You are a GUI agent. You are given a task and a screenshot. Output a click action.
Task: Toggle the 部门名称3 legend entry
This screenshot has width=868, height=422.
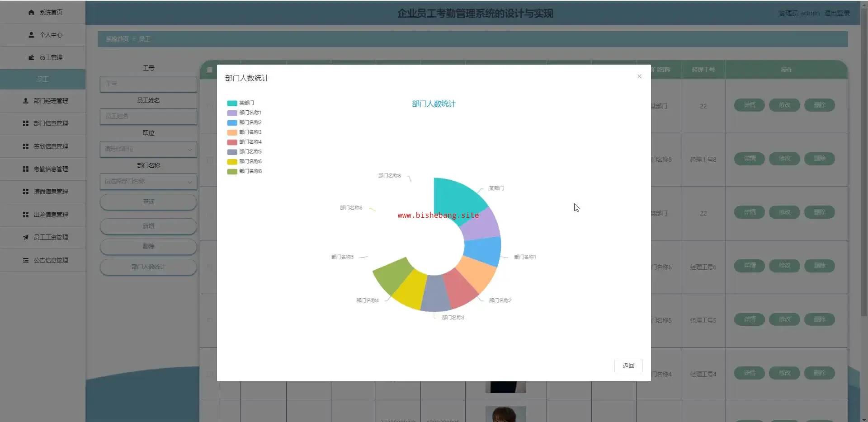coord(244,132)
